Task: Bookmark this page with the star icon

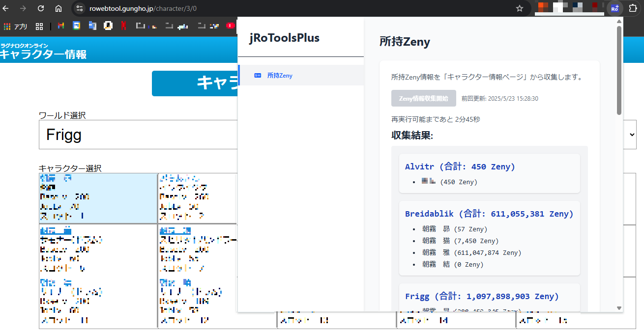Action: pyautogui.click(x=520, y=8)
